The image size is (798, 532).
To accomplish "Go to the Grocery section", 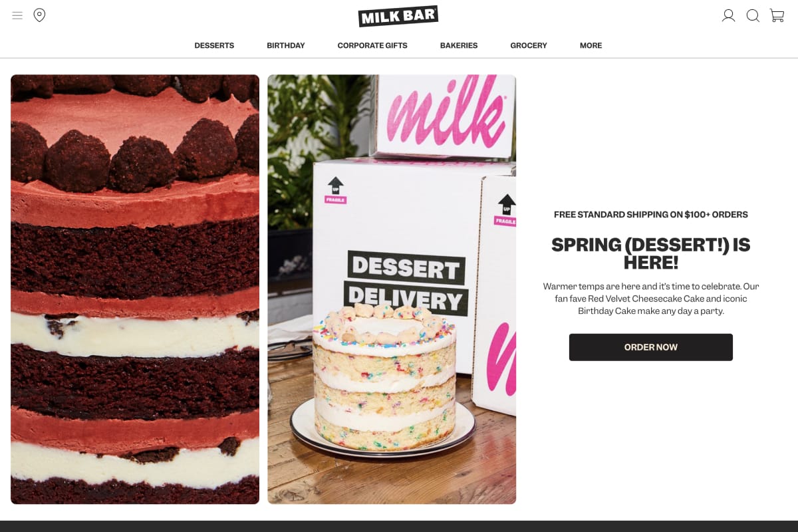I will pos(529,46).
